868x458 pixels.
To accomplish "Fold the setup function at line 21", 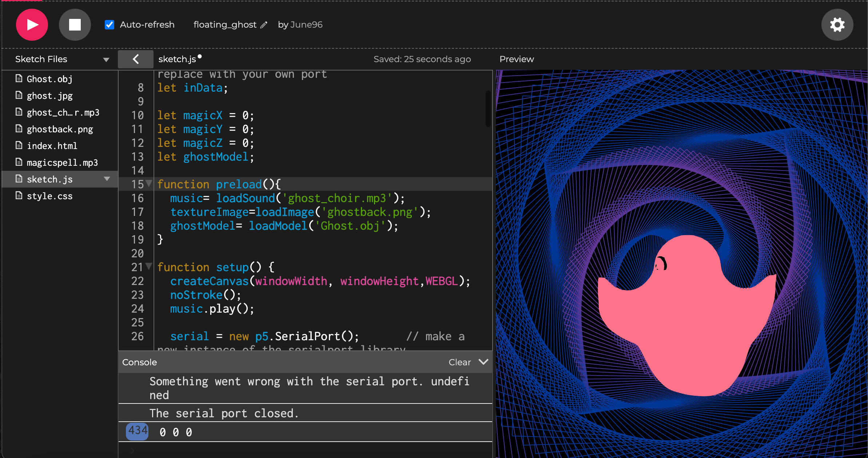I will [x=149, y=266].
